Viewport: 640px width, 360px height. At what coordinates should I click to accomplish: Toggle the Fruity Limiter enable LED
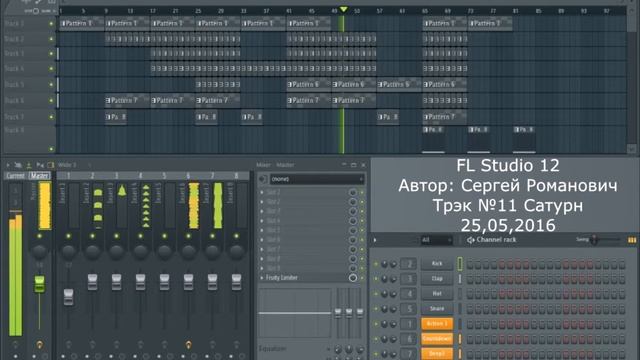click(x=362, y=278)
